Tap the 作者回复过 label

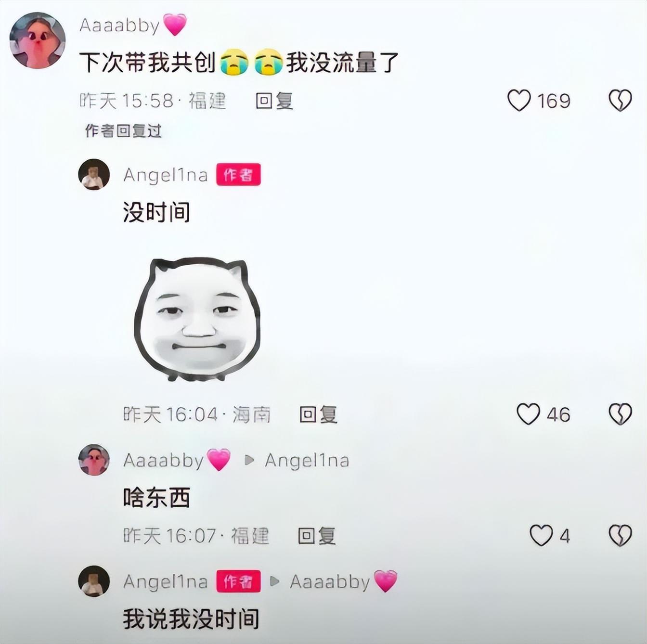click(123, 130)
